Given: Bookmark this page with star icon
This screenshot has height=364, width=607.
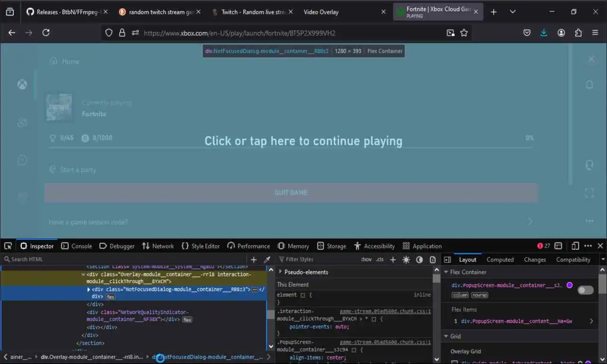Looking at the screenshot, I should [x=464, y=33].
